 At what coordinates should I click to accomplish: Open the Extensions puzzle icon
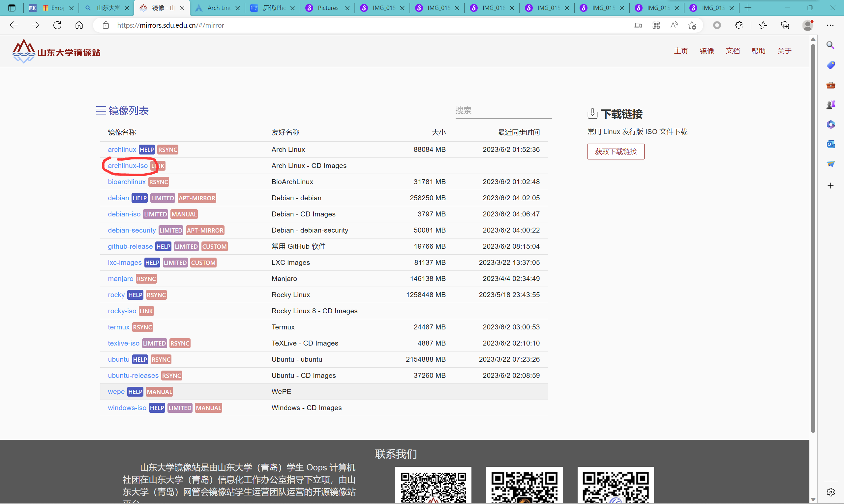click(x=738, y=25)
